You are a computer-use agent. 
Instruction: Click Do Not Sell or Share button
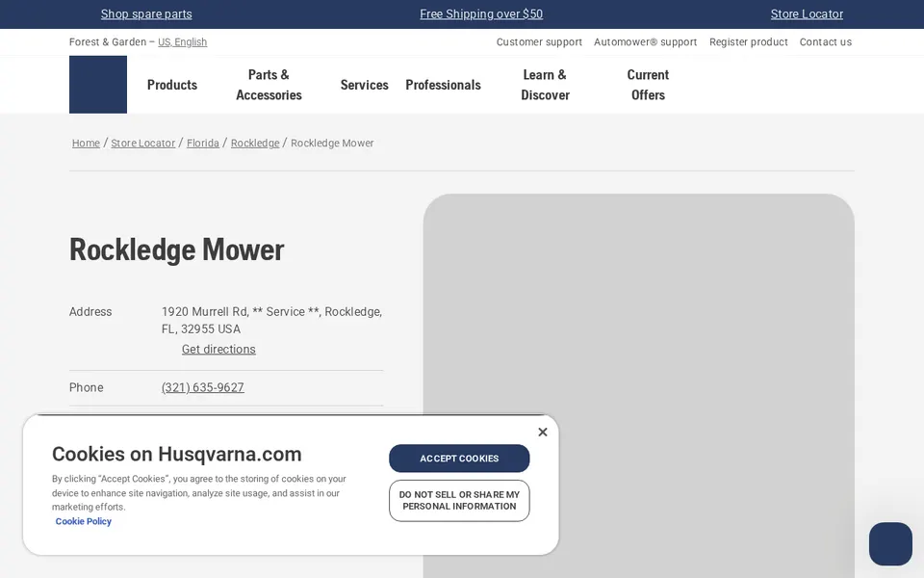[459, 501]
